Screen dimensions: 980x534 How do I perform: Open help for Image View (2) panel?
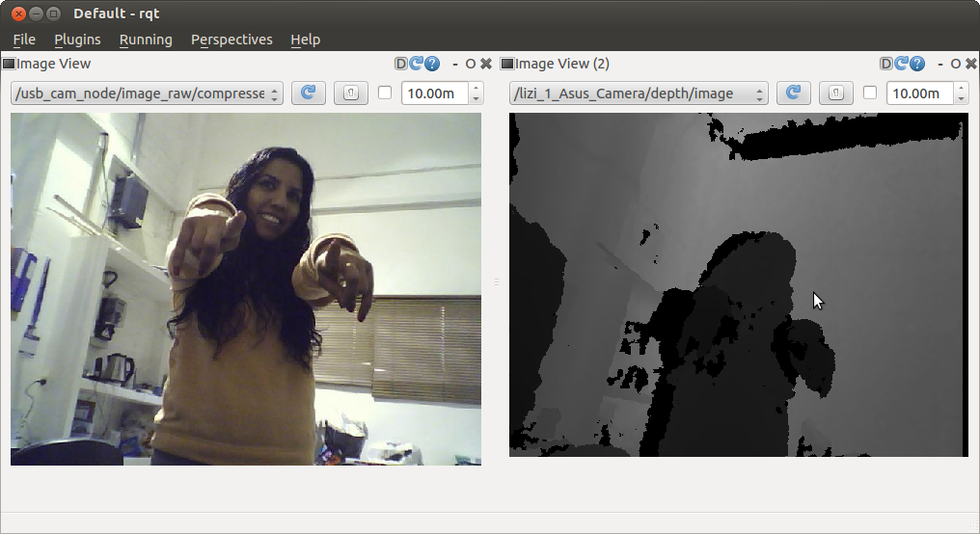pyautogui.click(x=917, y=64)
